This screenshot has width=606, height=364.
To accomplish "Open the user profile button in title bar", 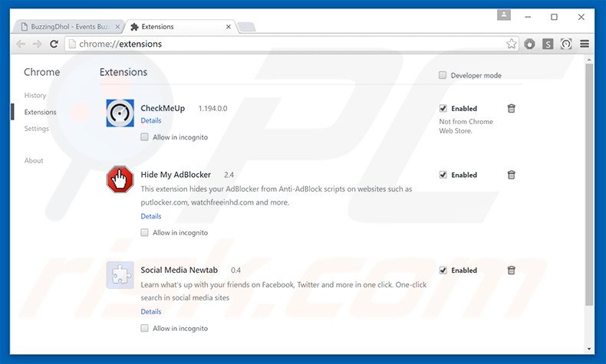I will click(503, 15).
